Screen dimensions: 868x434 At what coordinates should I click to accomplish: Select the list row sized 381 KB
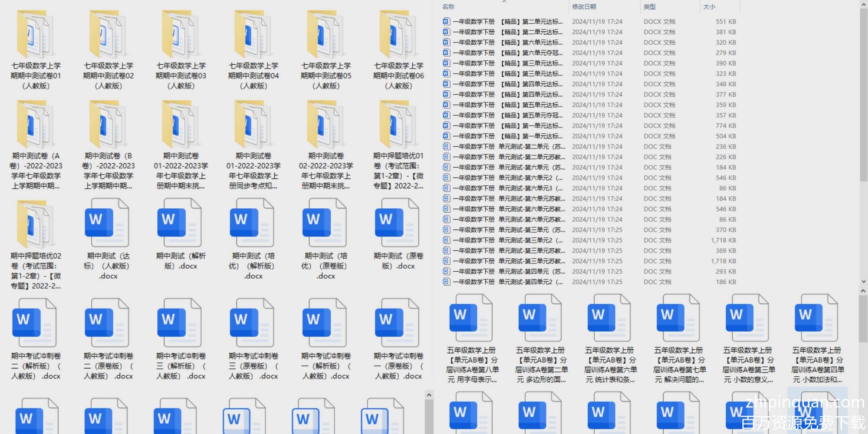coord(589,32)
